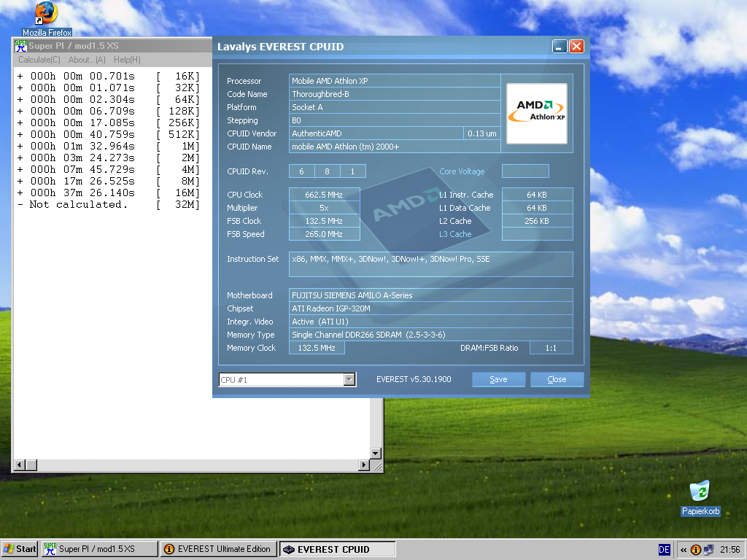Open the Calculate(C) menu in Super PI
Screen dimensions: 747x560
[x=39, y=60]
